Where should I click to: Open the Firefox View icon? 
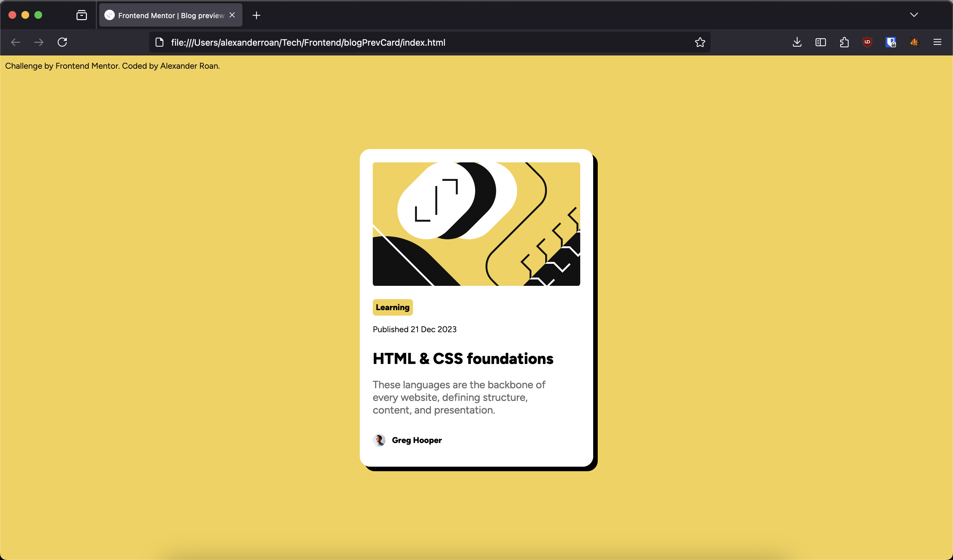click(x=82, y=15)
